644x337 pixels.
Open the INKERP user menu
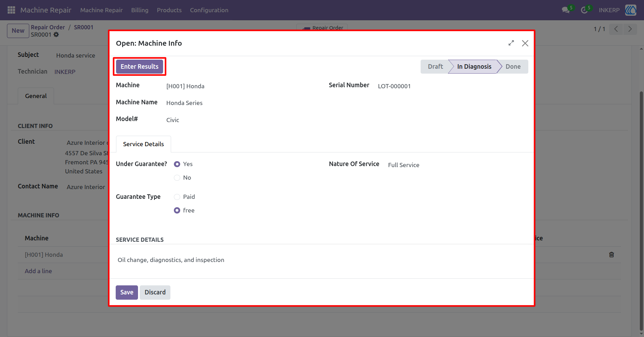click(609, 10)
